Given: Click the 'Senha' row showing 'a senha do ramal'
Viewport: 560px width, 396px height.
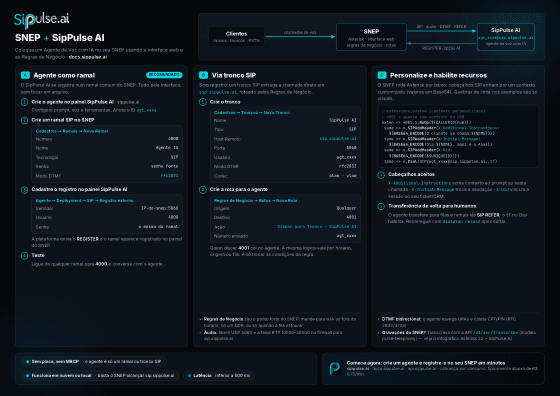Looking at the screenshot, I should [107, 227].
